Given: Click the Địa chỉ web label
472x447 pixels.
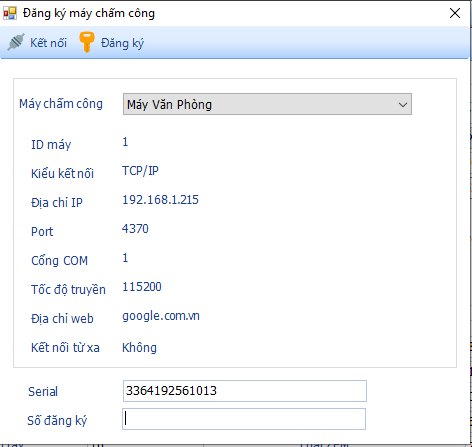Looking at the screenshot, I should tap(62, 319).
